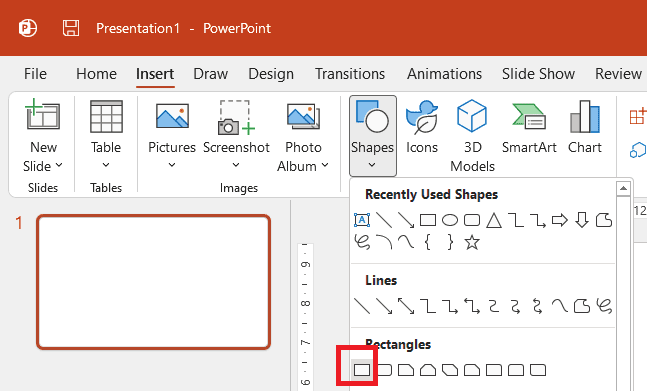
Task: Pick Snip Single Corner Rectangle
Action: point(406,370)
